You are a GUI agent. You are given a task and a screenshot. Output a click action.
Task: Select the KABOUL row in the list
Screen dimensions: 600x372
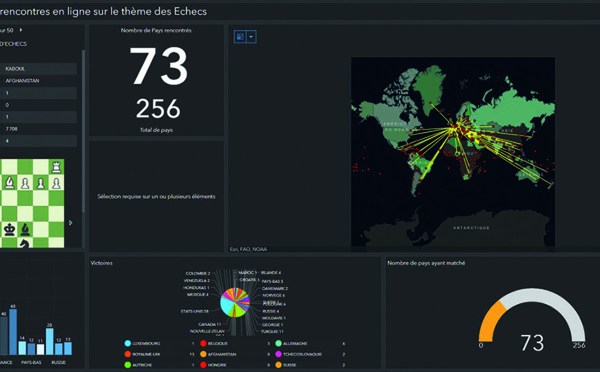click(x=38, y=69)
